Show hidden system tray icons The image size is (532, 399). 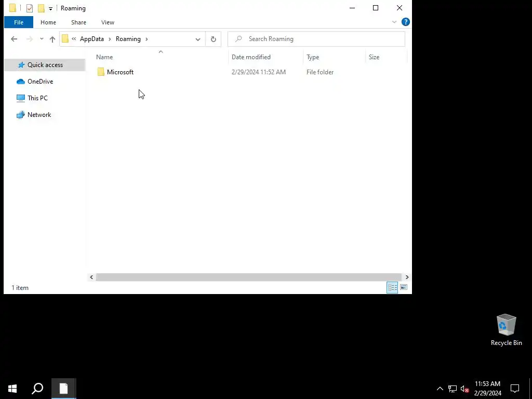pyautogui.click(x=440, y=389)
